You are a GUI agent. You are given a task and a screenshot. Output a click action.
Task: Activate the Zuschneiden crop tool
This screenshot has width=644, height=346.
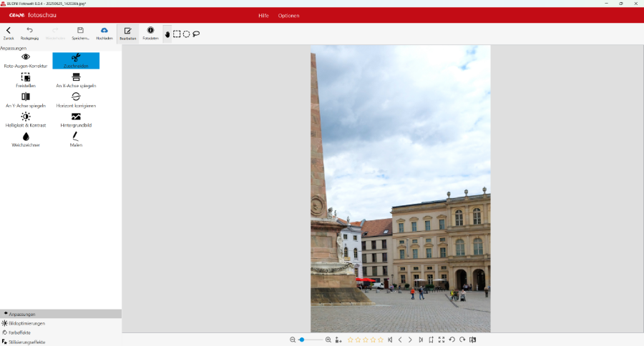pyautogui.click(x=76, y=61)
